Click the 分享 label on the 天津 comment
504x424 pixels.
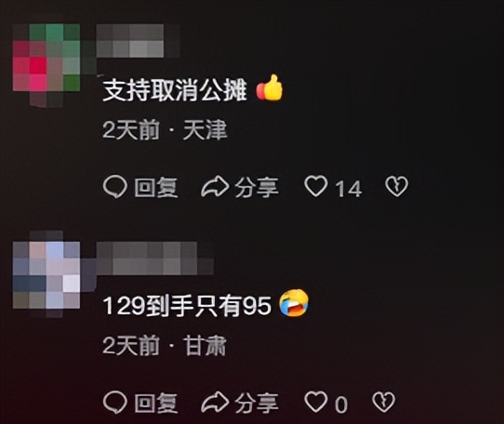click(x=257, y=188)
